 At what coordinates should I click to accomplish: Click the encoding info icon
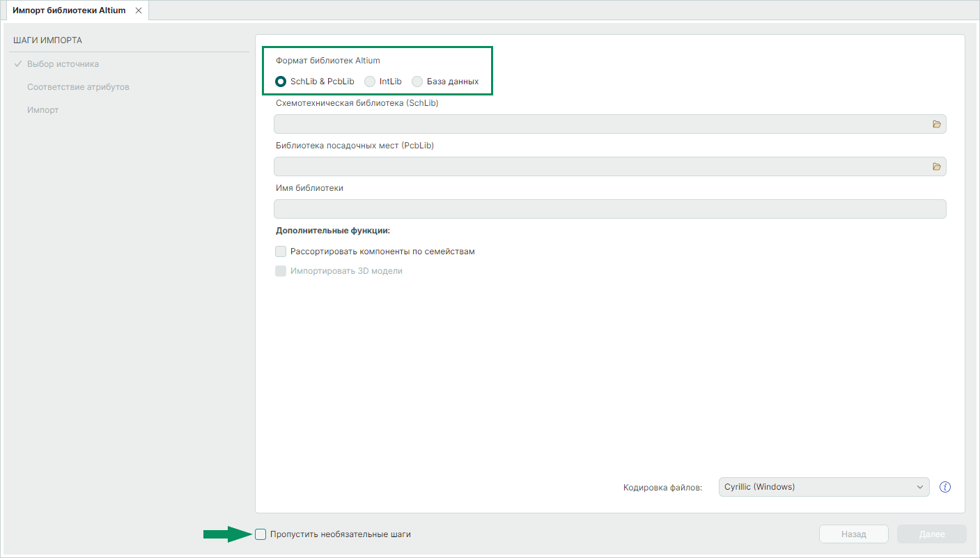pyautogui.click(x=945, y=487)
